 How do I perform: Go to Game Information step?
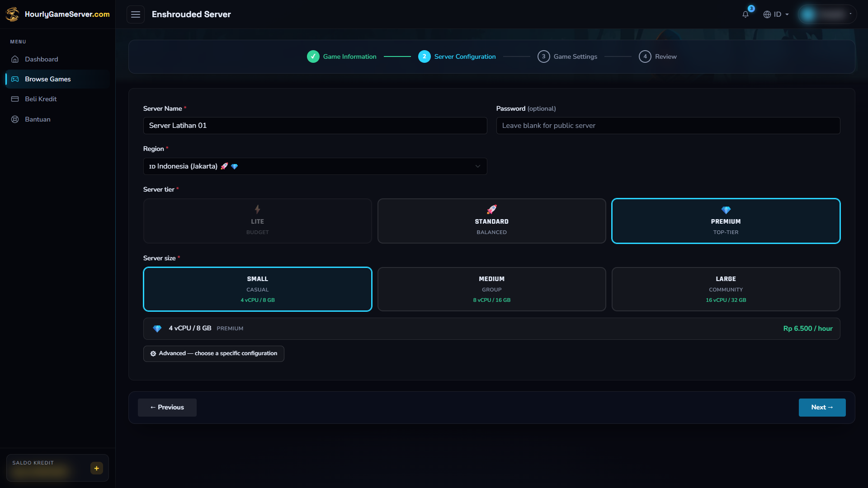(342, 56)
